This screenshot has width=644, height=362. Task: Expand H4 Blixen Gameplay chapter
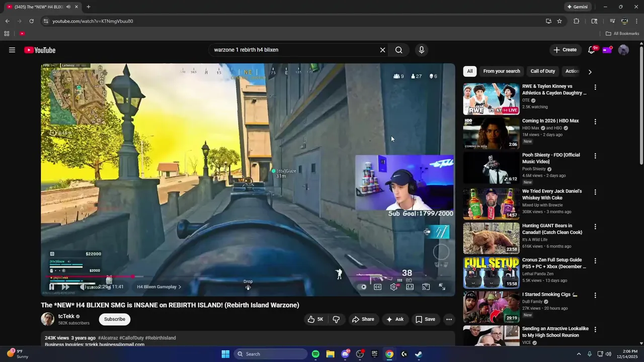pos(159,287)
